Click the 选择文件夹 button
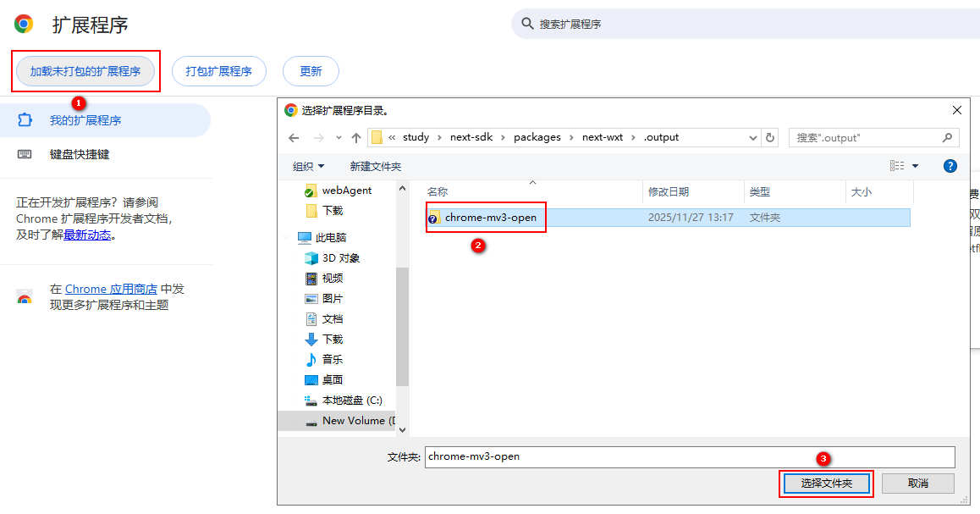The width and height of the screenshot is (980, 514). [825, 483]
